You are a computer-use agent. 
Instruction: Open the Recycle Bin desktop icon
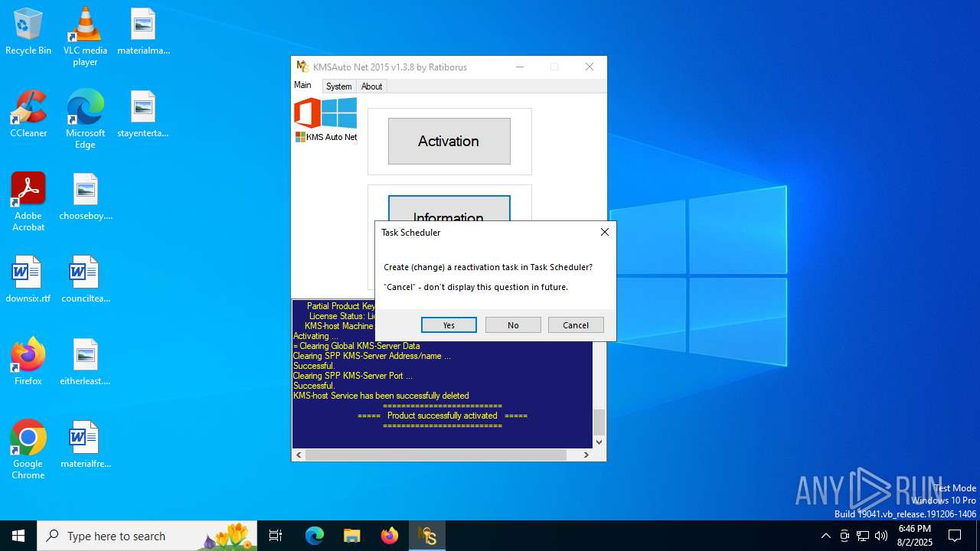(28, 32)
